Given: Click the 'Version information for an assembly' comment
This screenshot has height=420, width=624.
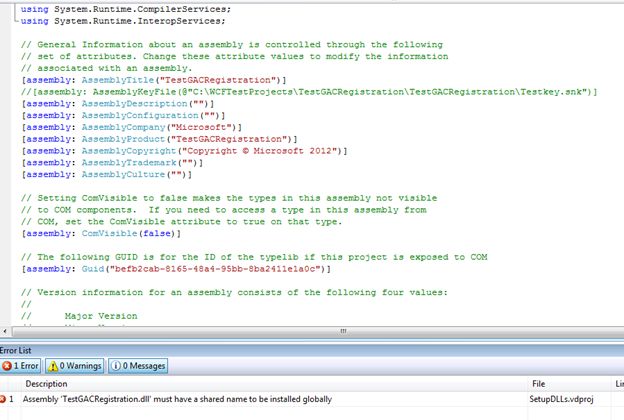Looking at the screenshot, I should [234, 293].
